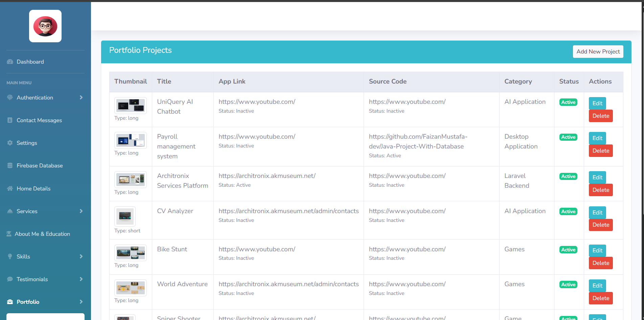This screenshot has width=644, height=320.
Task: Click the Type: short label
Action: coord(127,231)
